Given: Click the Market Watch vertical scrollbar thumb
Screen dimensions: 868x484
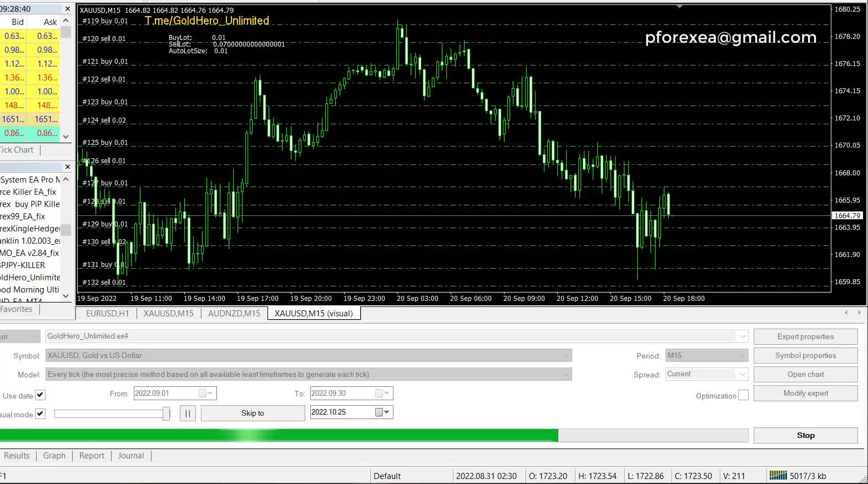Looking at the screenshot, I should [66, 32].
